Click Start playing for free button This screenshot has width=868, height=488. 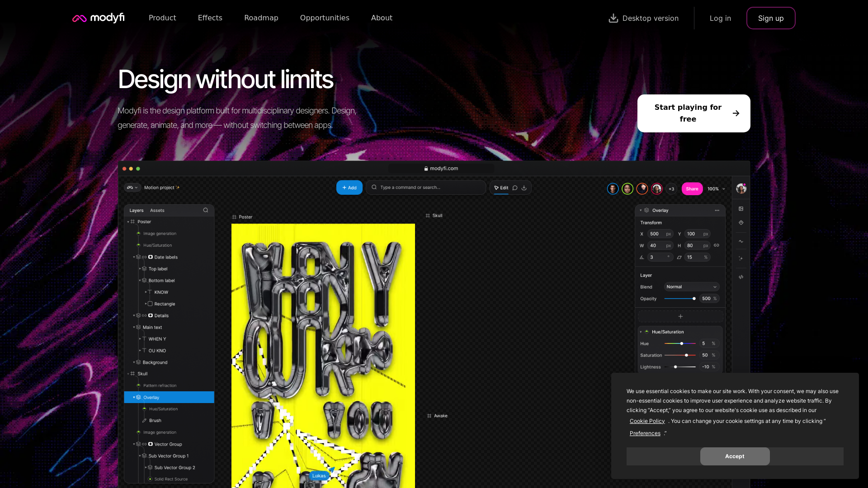click(x=693, y=113)
